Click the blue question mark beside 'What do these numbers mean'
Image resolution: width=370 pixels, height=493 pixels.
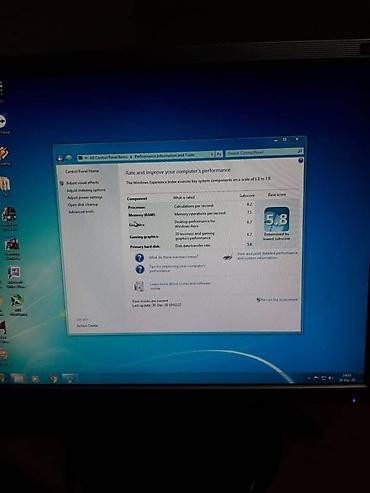tap(139, 258)
